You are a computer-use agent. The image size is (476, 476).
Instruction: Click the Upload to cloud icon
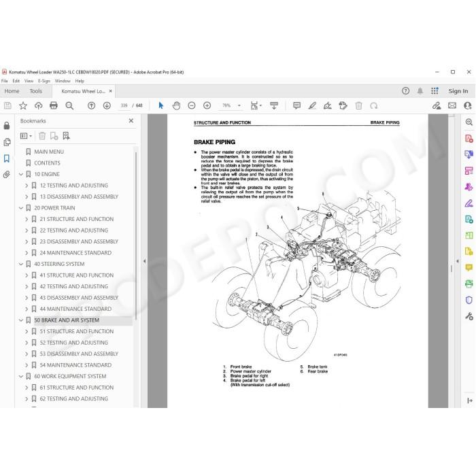point(38,105)
